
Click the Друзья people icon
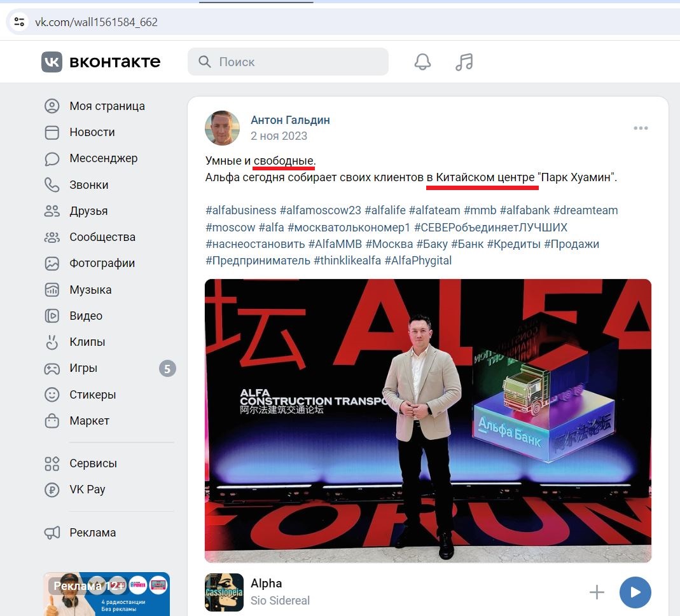tap(52, 211)
